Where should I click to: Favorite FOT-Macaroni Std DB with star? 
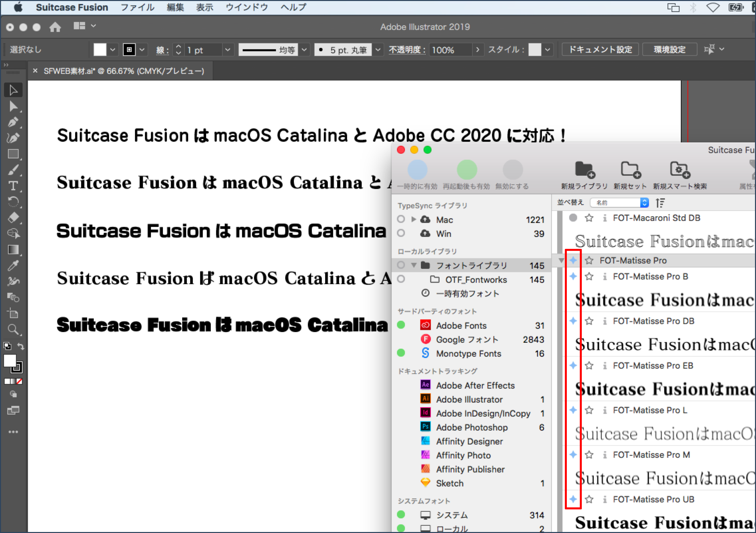click(589, 218)
